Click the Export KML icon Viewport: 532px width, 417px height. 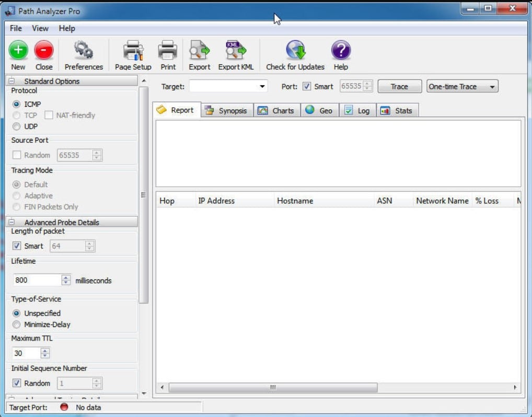click(x=236, y=50)
